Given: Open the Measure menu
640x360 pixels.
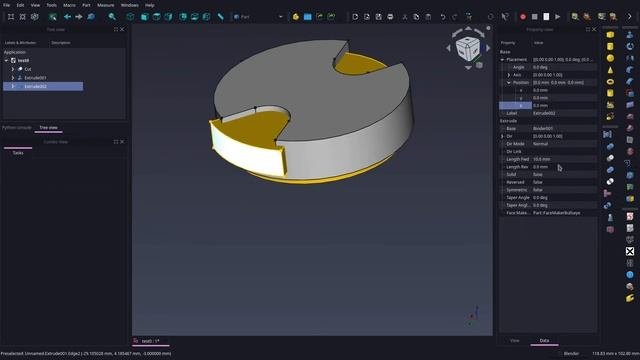Looking at the screenshot, I should [106, 5].
